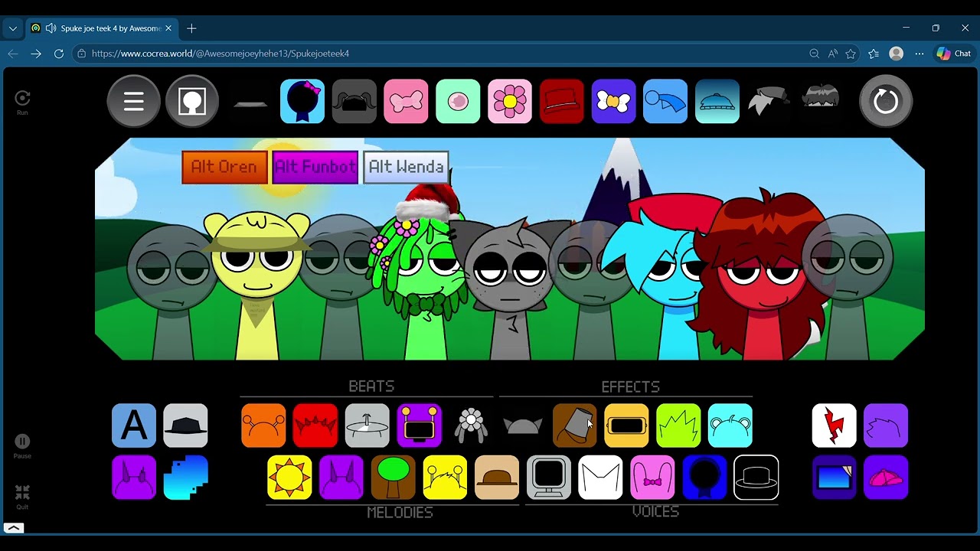Pick the orange antenna beat icon
This screenshot has height=551, width=980.
tap(263, 425)
